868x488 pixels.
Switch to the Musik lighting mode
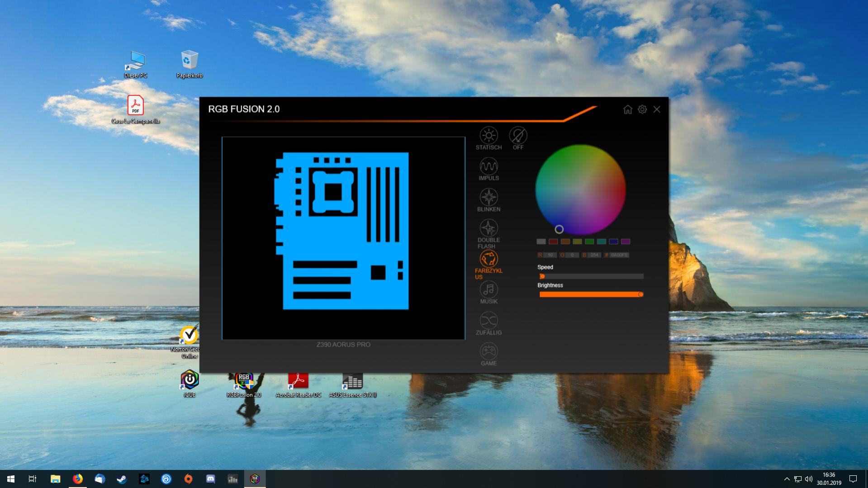[489, 293]
